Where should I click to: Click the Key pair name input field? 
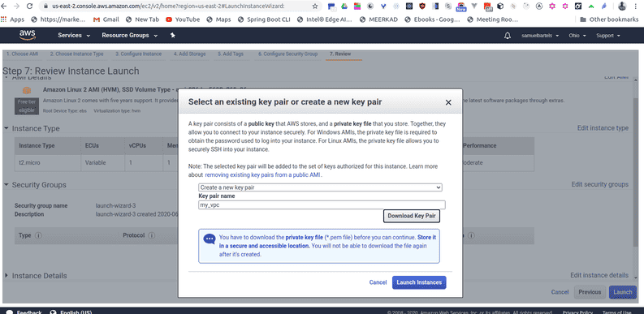[x=322, y=204]
